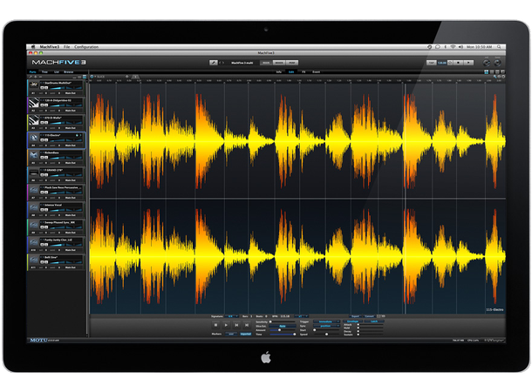The width and height of the screenshot is (532, 392).
Task: Switch to the Event tab
Action: point(317,71)
